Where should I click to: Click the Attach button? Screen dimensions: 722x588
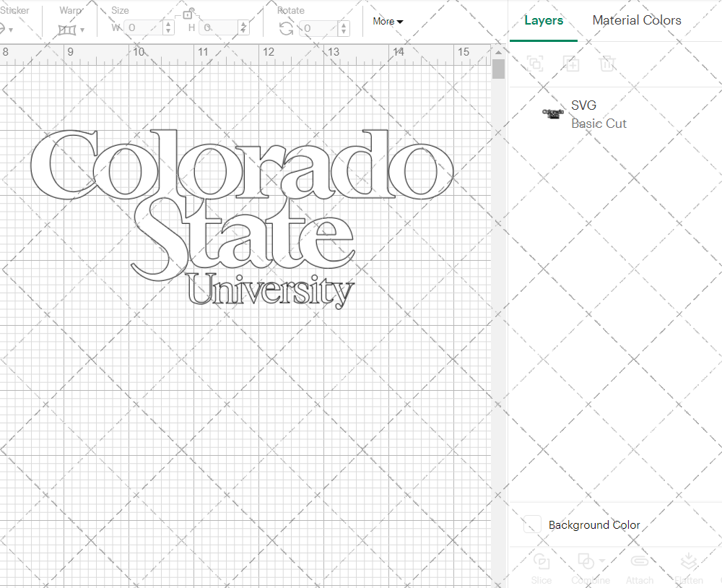tap(639, 569)
